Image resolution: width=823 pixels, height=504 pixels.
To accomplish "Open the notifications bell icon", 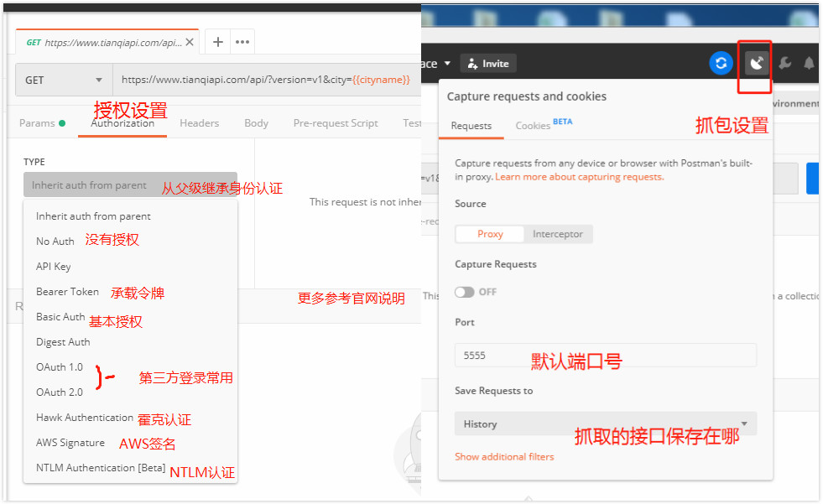I will coord(809,64).
